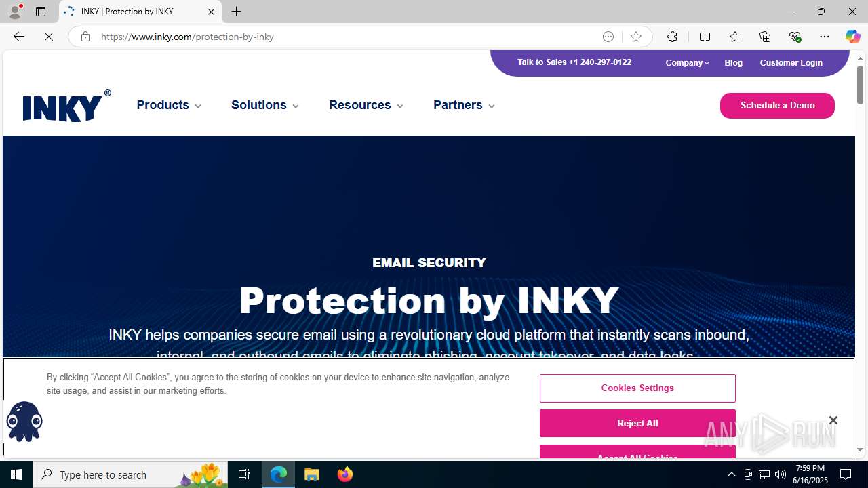
Task: Open Cookies Settings
Action: pos(637,388)
